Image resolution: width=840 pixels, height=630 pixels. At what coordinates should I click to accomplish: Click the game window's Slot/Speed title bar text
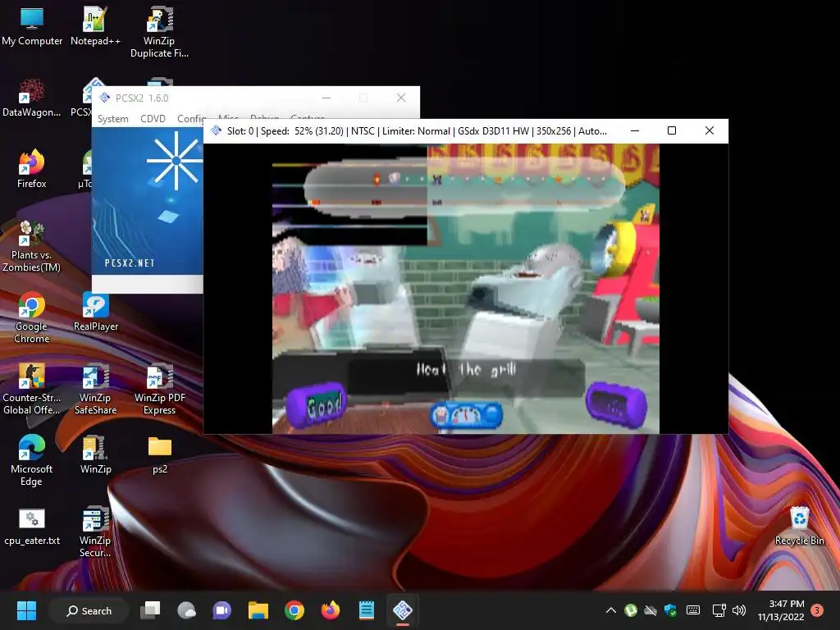tap(417, 130)
